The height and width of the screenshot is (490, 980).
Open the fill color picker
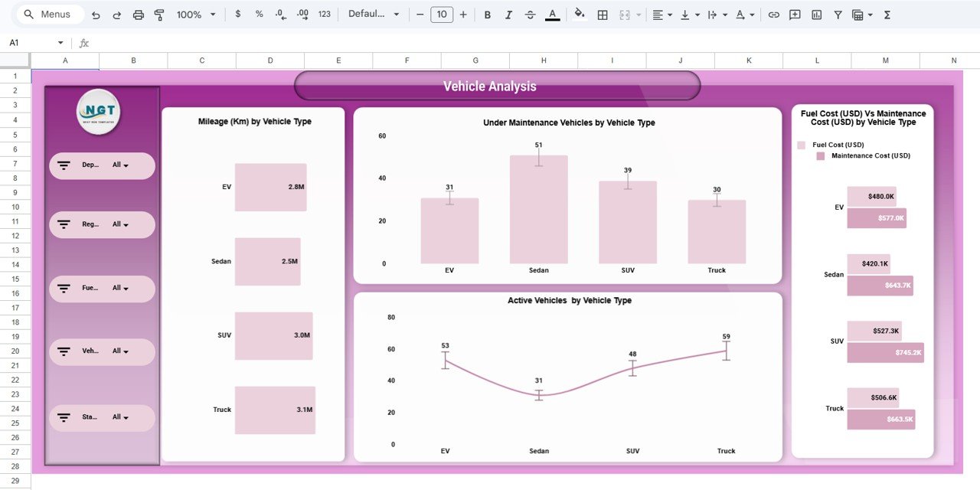pyautogui.click(x=579, y=15)
